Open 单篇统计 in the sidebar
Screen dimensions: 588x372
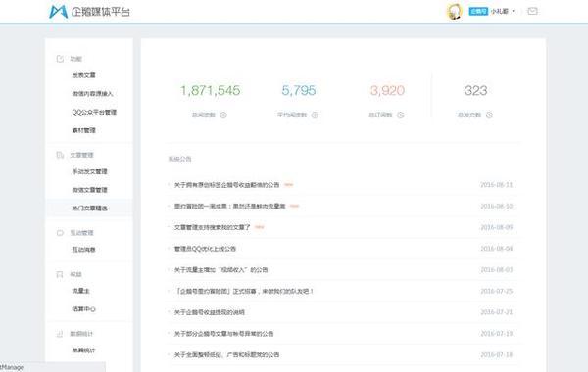(83, 350)
